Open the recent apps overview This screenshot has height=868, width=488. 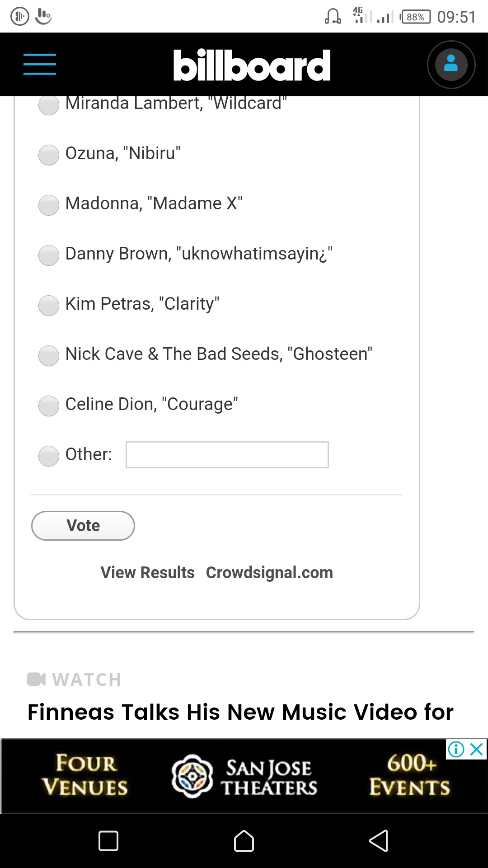[x=108, y=841]
